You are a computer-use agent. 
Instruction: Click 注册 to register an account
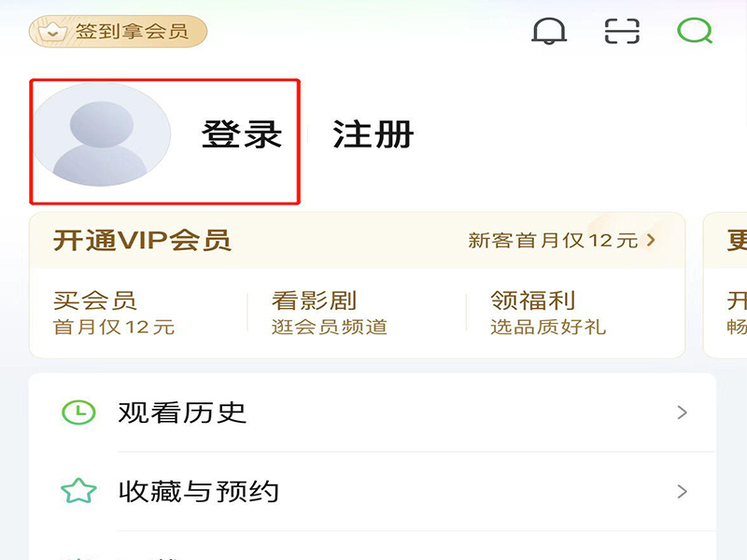coord(373,134)
